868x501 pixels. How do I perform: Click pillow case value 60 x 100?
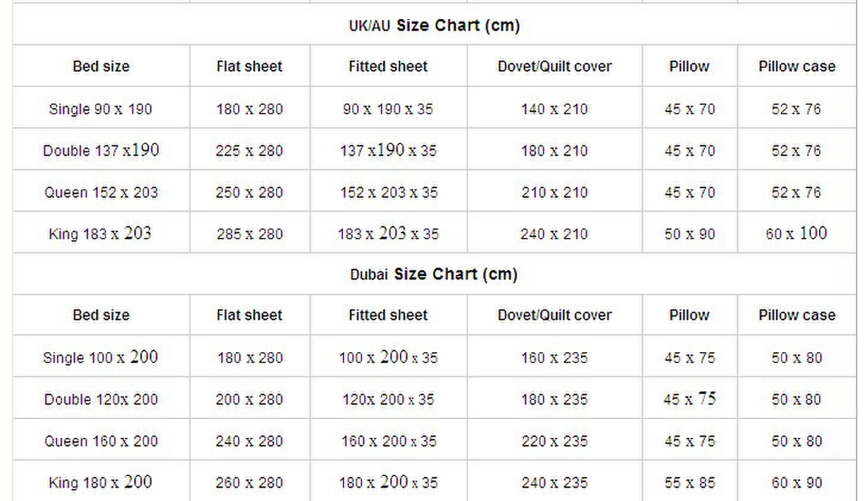(x=797, y=233)
